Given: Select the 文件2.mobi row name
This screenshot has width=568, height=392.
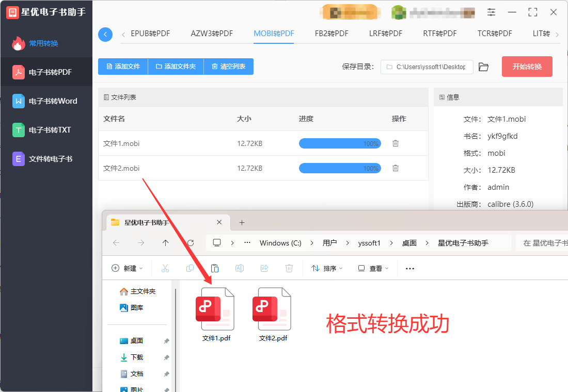Looking at the screenshot, I should pyautogui.click(x=121, y=168).
